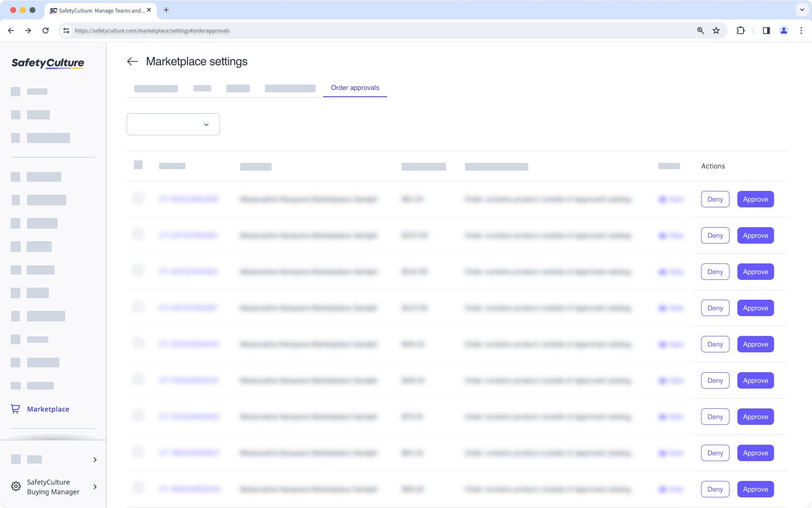Open the side panel icon in browser toolbar
The image size is (812, 508).
[x=766, y=30]
